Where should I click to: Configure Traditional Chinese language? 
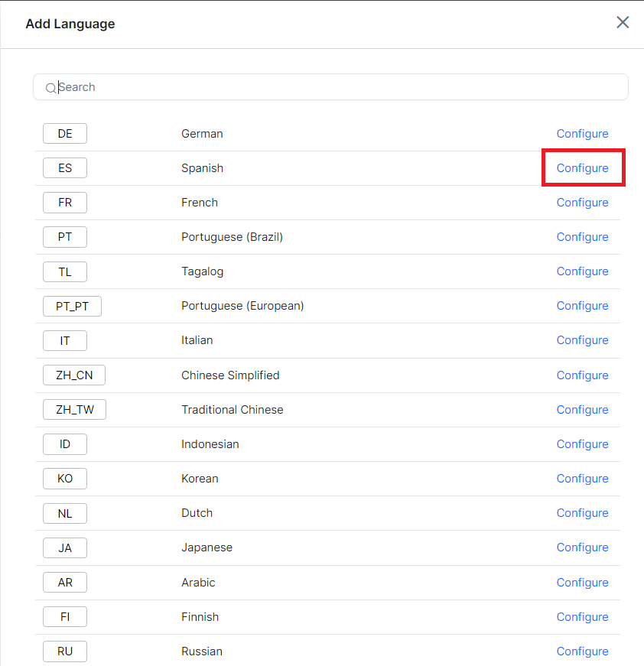click(x=582, y=410)
